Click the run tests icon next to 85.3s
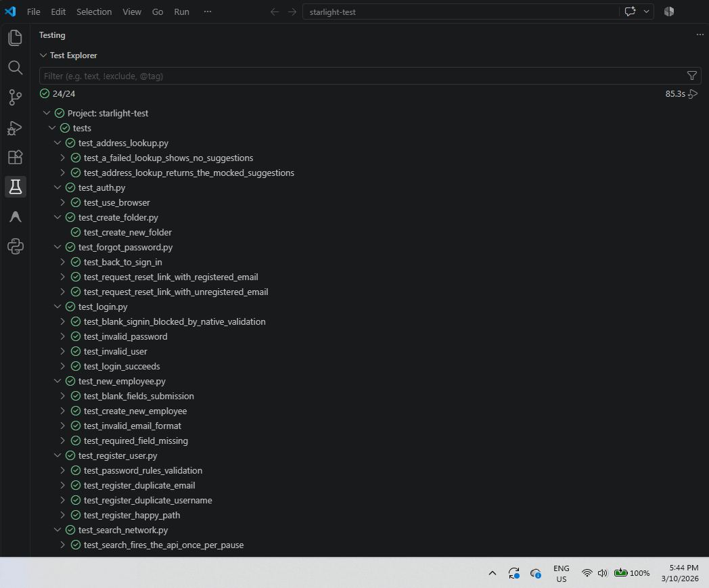 click(693, 93)
